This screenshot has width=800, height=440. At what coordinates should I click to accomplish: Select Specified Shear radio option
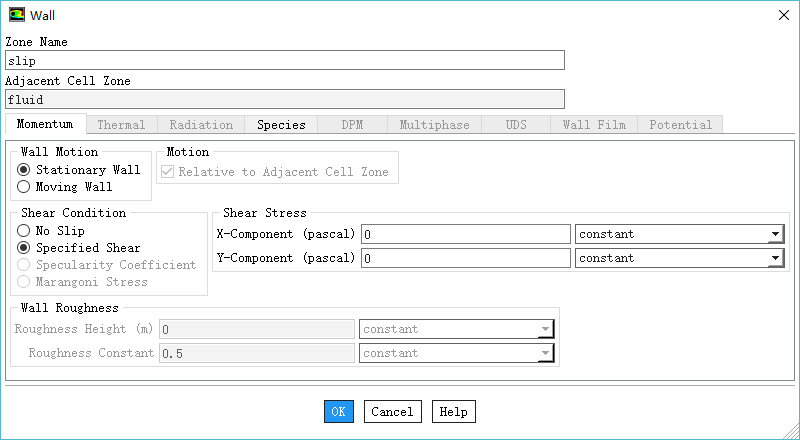24,248
